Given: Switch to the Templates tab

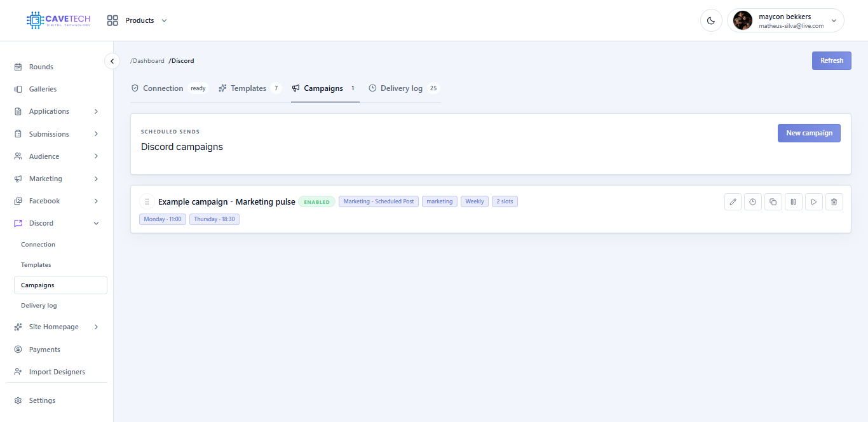Looking at the screenshot, I should tap(250, 88).
